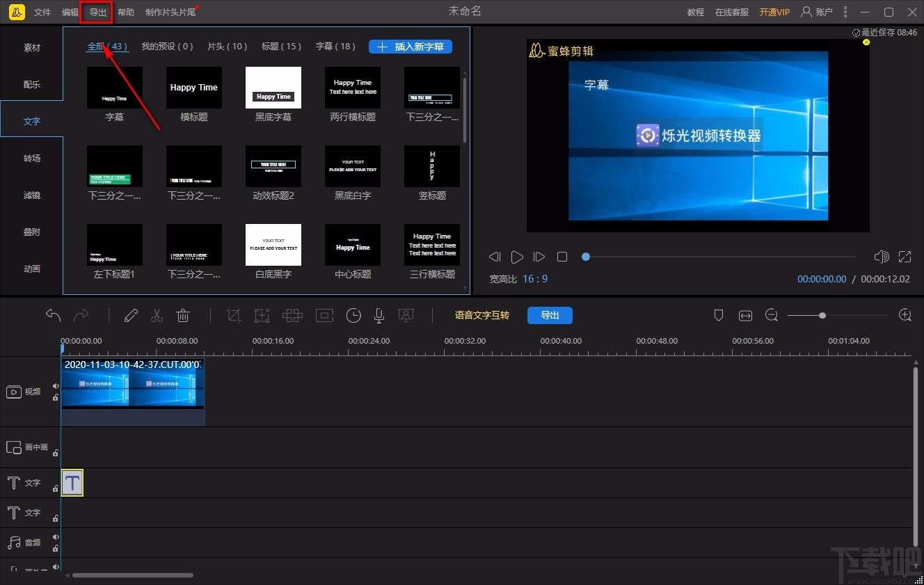Mute the 视频 track
The height and width of the screenshot is (585, 924).
pos(56,386)
